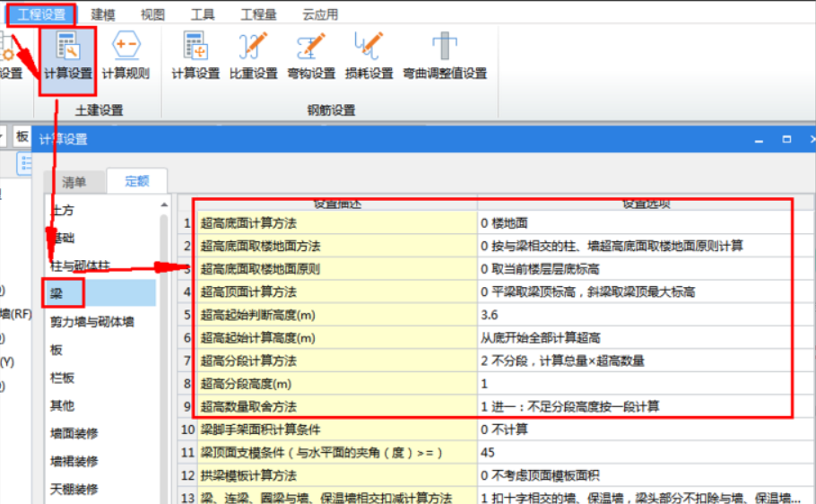
Task: Select 墙面装修 category
Action: 74,433
